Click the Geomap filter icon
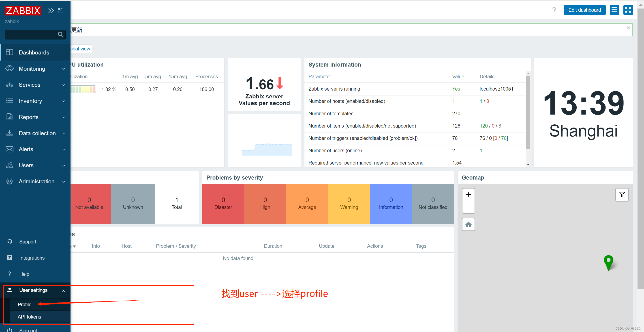Screen dimensions: 644x332 point(622,195)
